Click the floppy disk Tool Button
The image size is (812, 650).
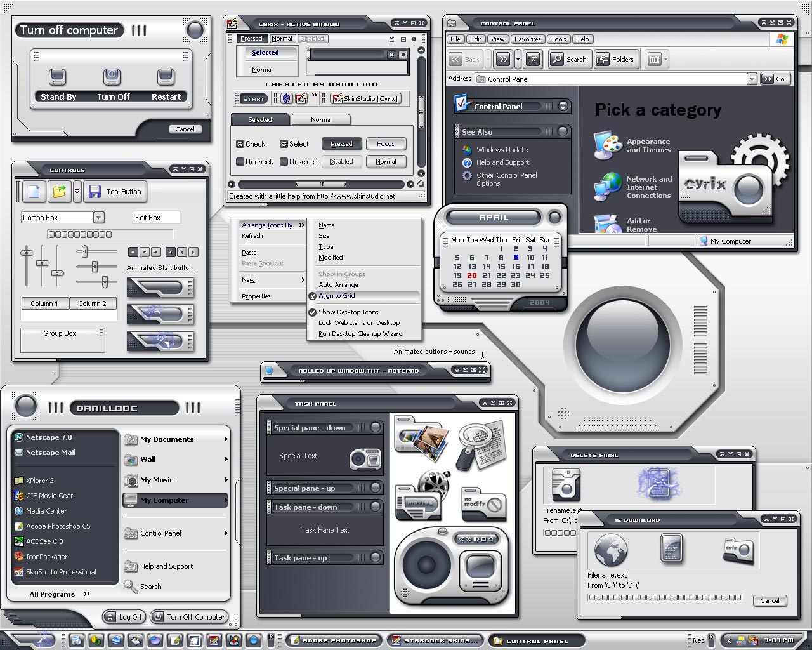coord(115,192)
